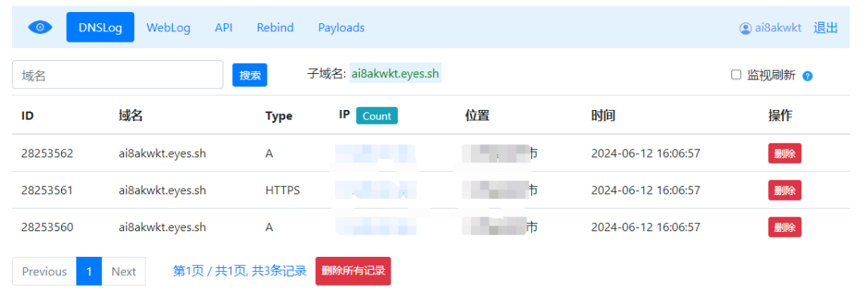Screen dimensions: 868x305
Task: Delete record 28253560
Action: pyautogui.click(x=784, y=227)
